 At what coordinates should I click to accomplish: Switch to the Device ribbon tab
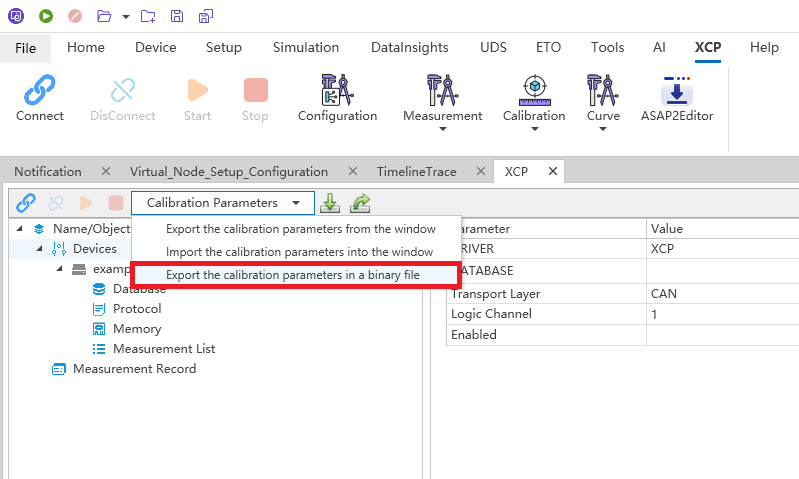tap(155, 47)
